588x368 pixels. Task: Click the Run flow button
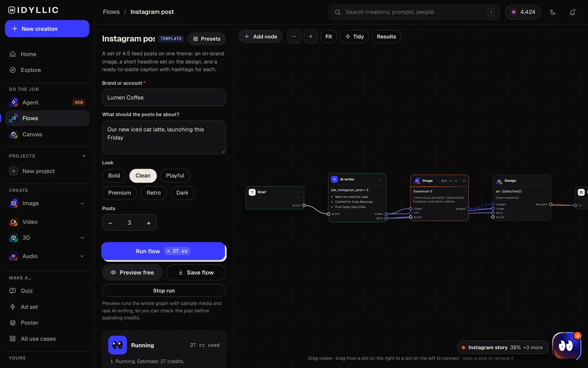pos(163,251)
